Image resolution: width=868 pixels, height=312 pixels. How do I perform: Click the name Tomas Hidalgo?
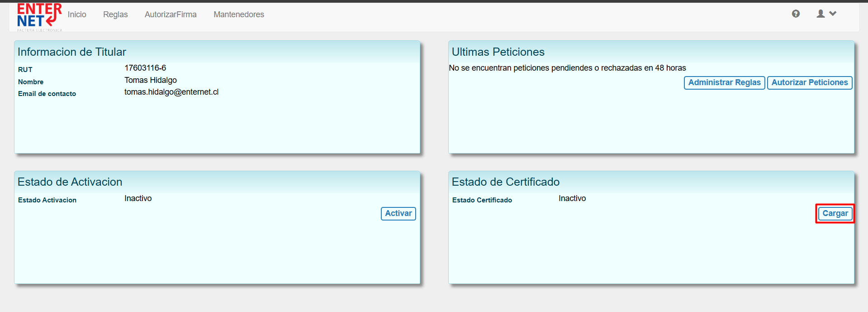tap(151, 80)
